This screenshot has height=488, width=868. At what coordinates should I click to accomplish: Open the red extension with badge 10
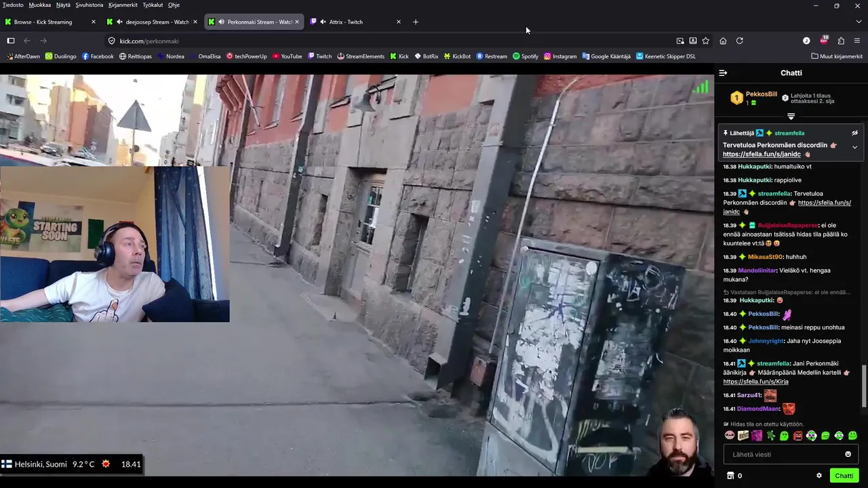[x=824, y=40]
